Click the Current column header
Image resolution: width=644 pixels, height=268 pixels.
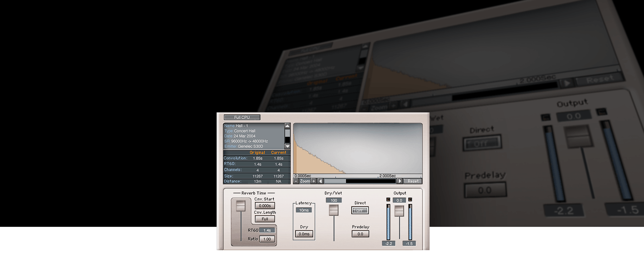pos(279,153)
